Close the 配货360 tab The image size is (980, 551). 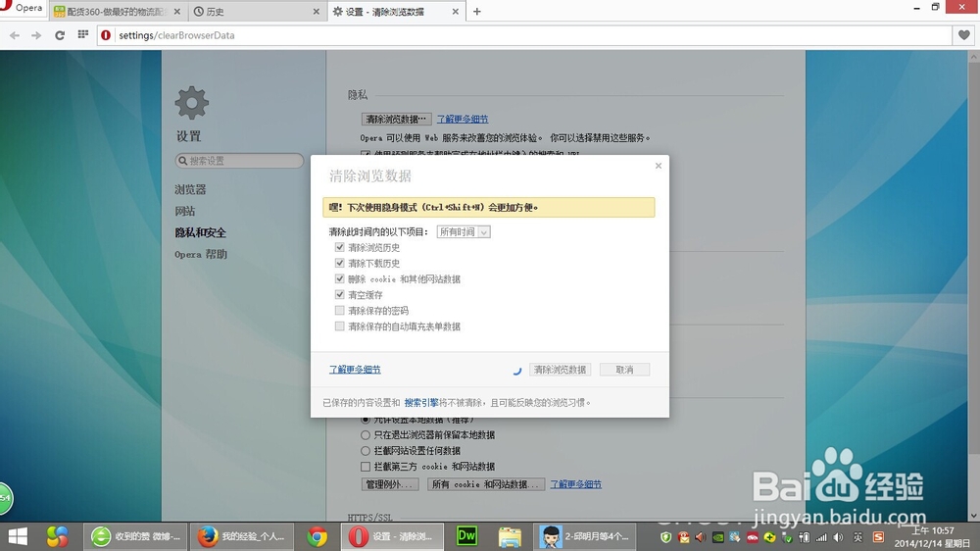point(176,11)
